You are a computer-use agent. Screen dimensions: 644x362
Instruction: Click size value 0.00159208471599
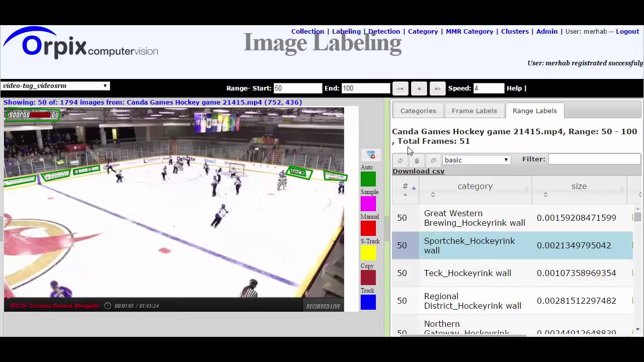[x=576, y=218]
